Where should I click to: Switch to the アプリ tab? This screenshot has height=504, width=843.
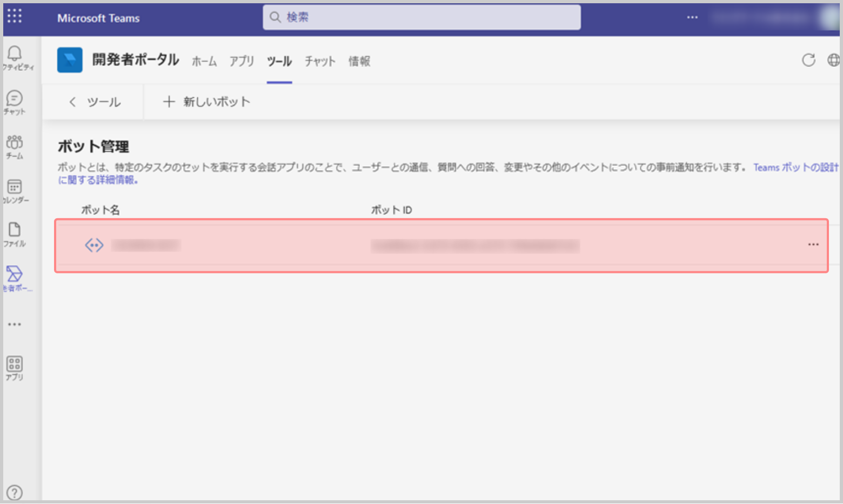(x=242, y=61)
